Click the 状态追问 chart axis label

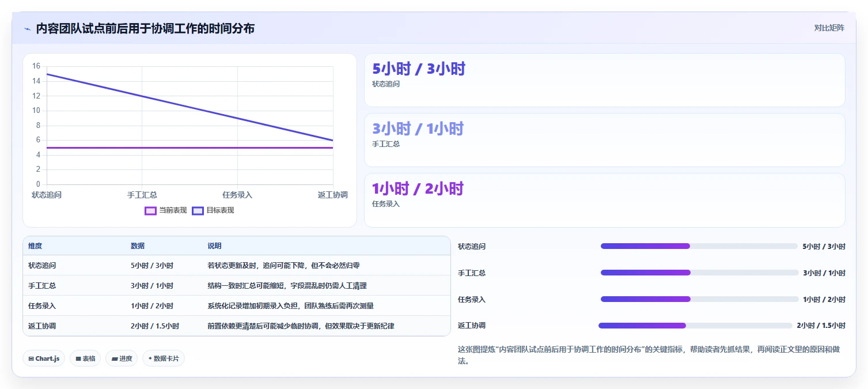[x=47, y=195]
